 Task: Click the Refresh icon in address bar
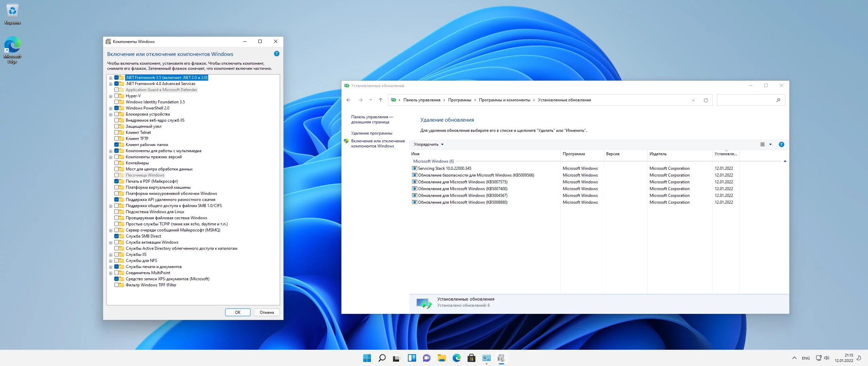tap(706, 100)
